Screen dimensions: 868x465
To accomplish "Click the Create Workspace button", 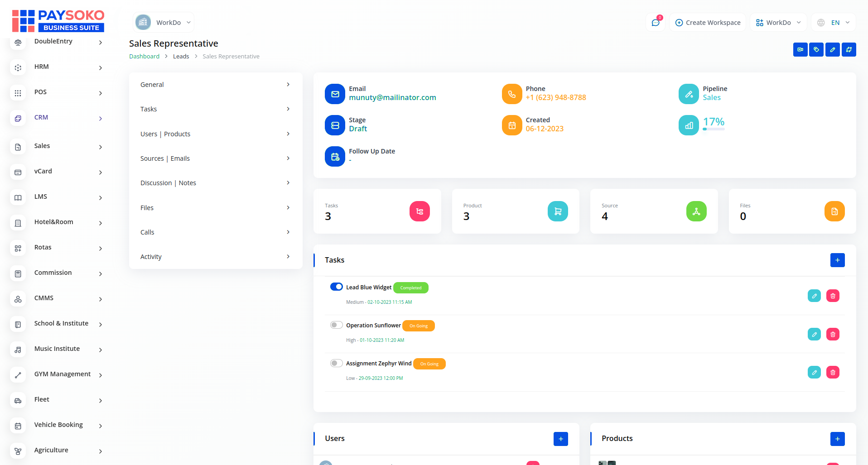I will point(708,23).
